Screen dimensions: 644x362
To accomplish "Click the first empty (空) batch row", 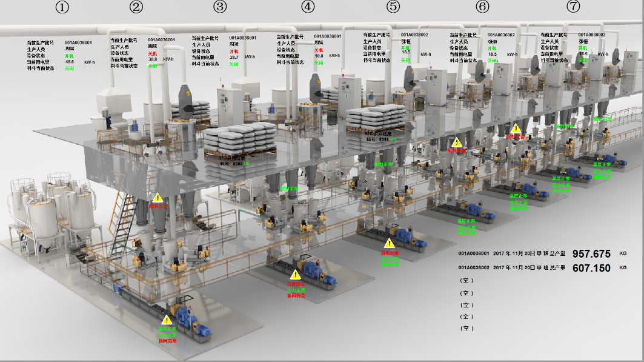I will coord(466,281).
